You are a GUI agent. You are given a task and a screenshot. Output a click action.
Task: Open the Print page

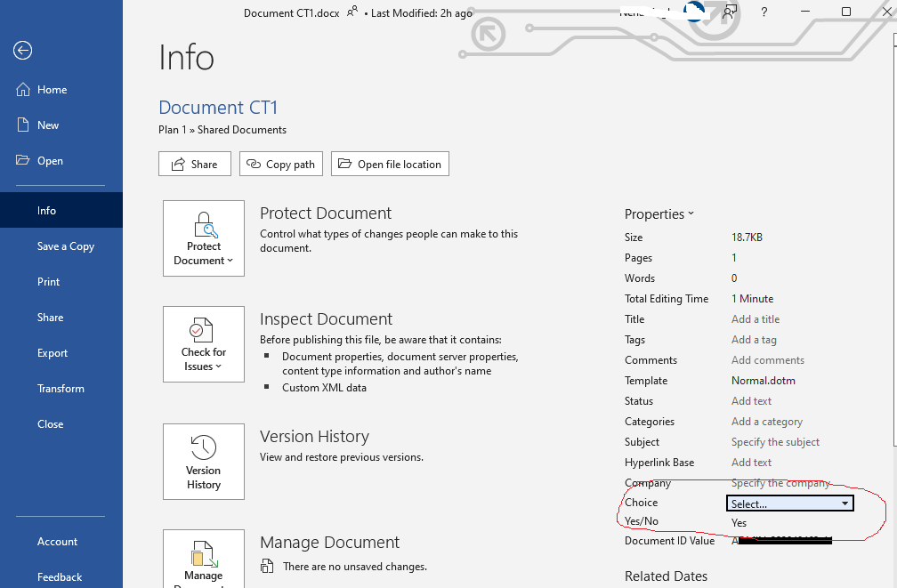[61, 281]
